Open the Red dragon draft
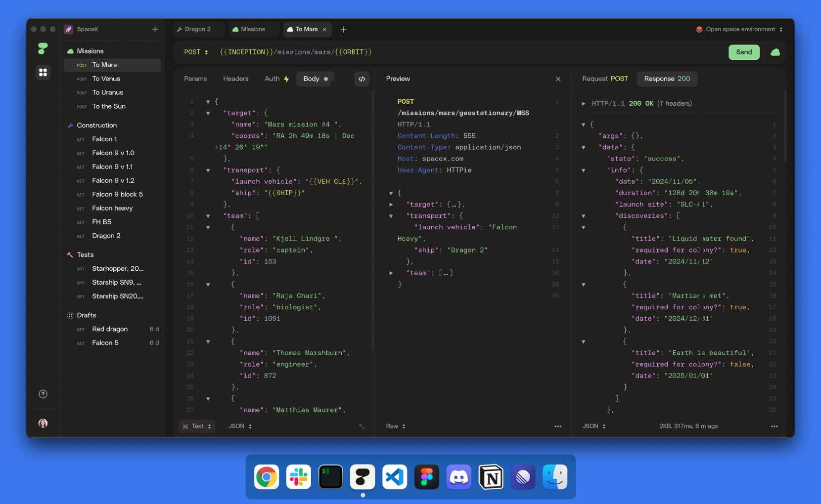821x504 pixels. tap(112, 329)
